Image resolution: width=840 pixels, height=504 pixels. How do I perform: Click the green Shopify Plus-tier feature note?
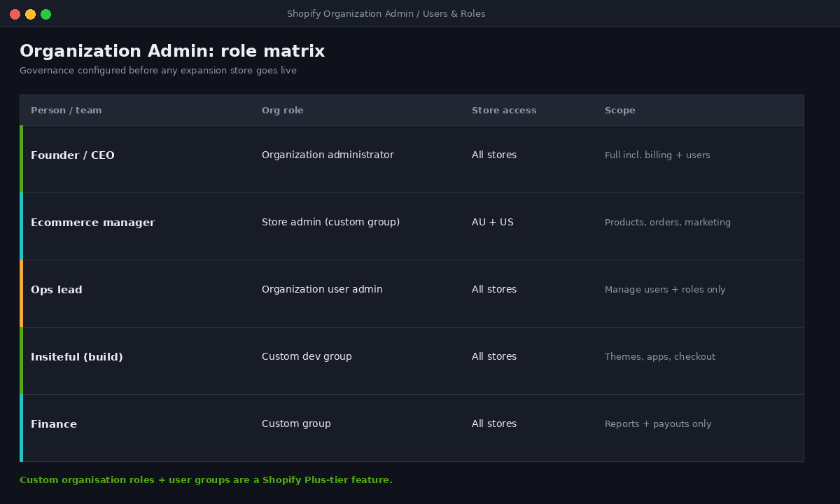[x=206, y=480]
